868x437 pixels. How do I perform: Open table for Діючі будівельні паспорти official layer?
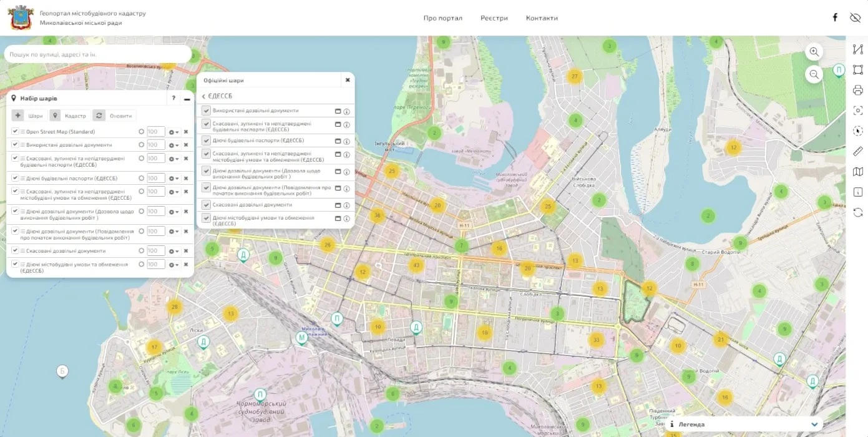pos(338,141)
